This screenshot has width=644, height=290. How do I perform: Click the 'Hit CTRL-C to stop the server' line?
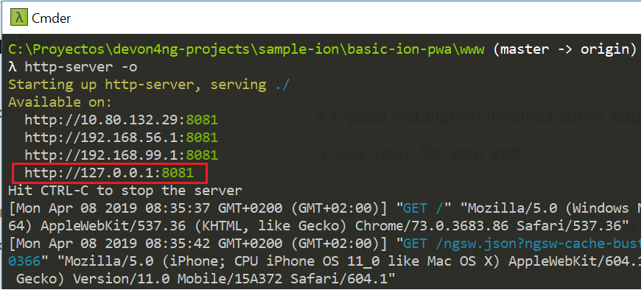pyautogui.click(x=125, y=191)
